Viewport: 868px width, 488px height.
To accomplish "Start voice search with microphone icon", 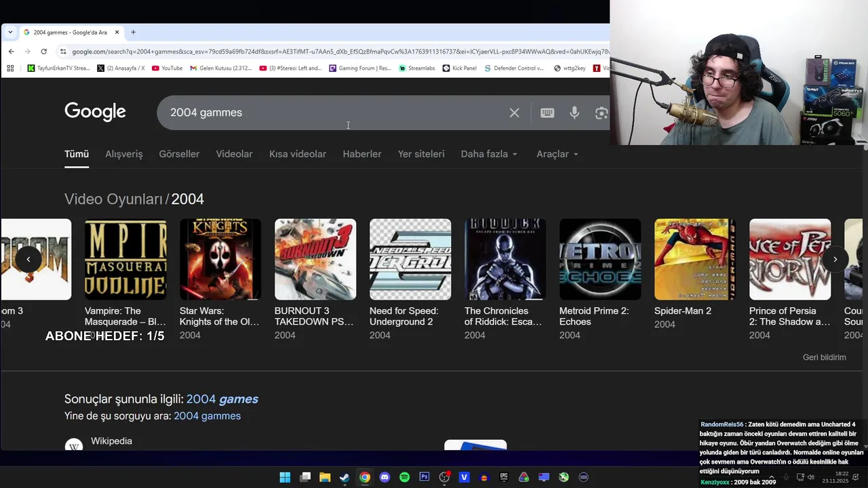I will [x=574, y=113].
